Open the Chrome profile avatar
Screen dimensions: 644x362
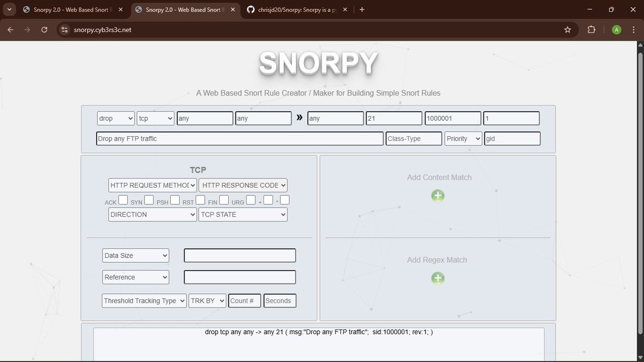[x=617, y=29]
